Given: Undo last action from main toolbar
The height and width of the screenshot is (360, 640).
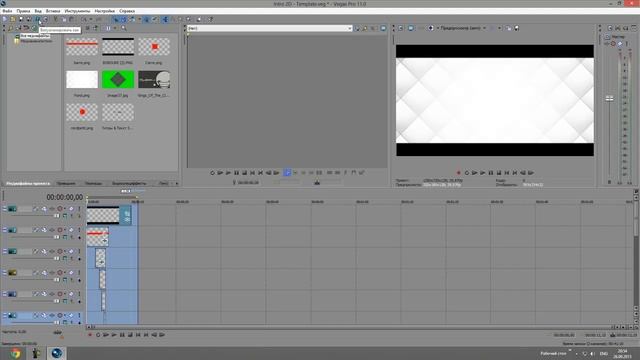Looking at the screenshot, I should (84, 19).
